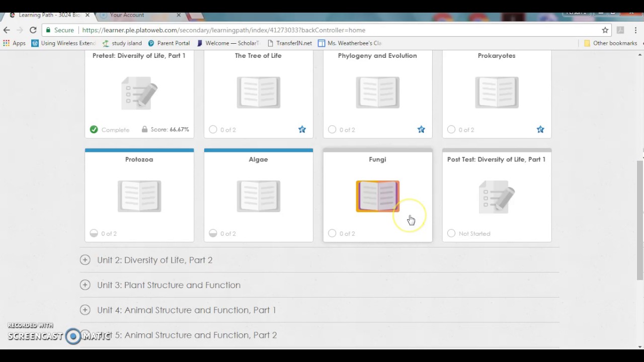The width and height of the screenshot is (644, 362).
Task: Click star icon on Tree of Life card
Action: (x=302, y=129)
